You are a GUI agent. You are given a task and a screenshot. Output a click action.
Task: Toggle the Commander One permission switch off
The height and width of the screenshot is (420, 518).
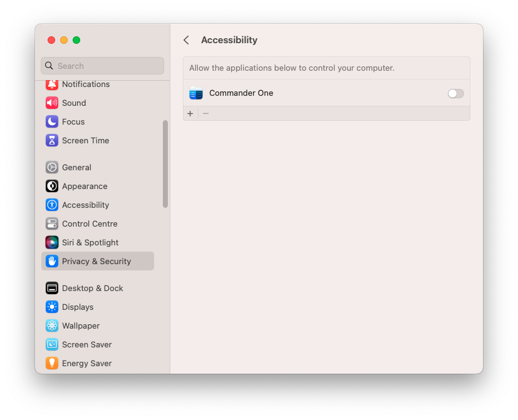[x=455, y=93]
